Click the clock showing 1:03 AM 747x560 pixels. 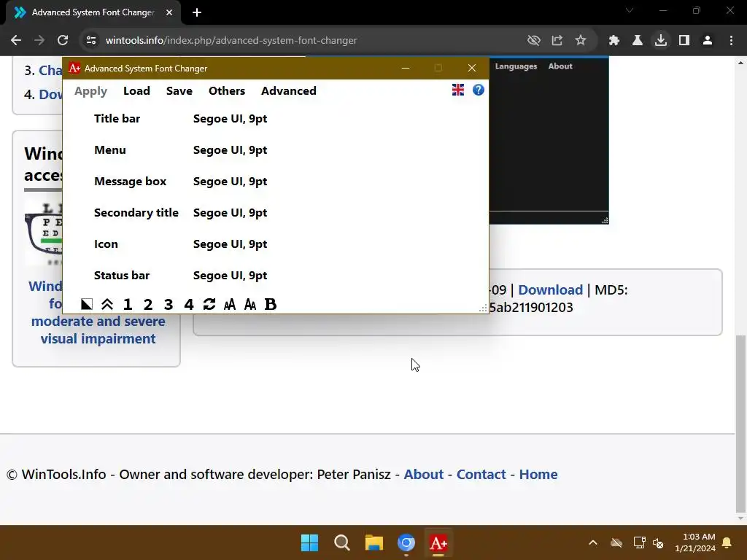tap(695, 542)
